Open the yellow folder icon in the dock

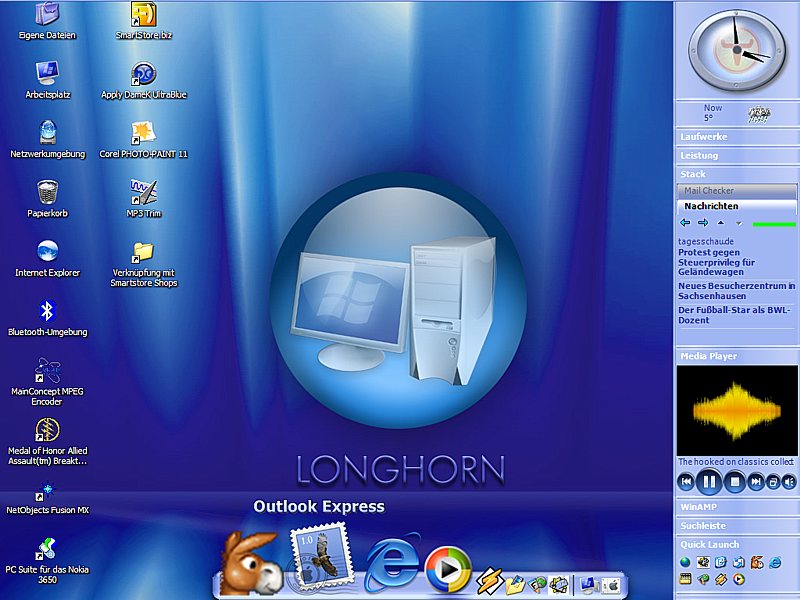pyautogui.click(x=515, y=584)
